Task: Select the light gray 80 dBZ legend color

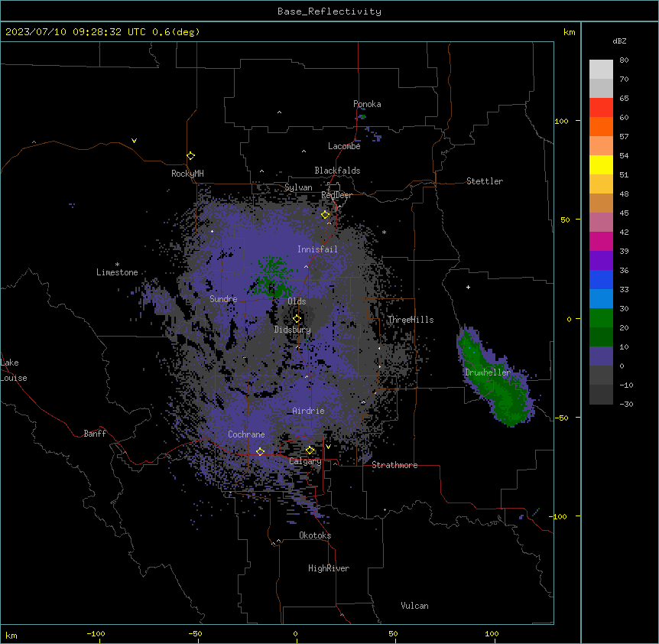Action: pos(601,70)
